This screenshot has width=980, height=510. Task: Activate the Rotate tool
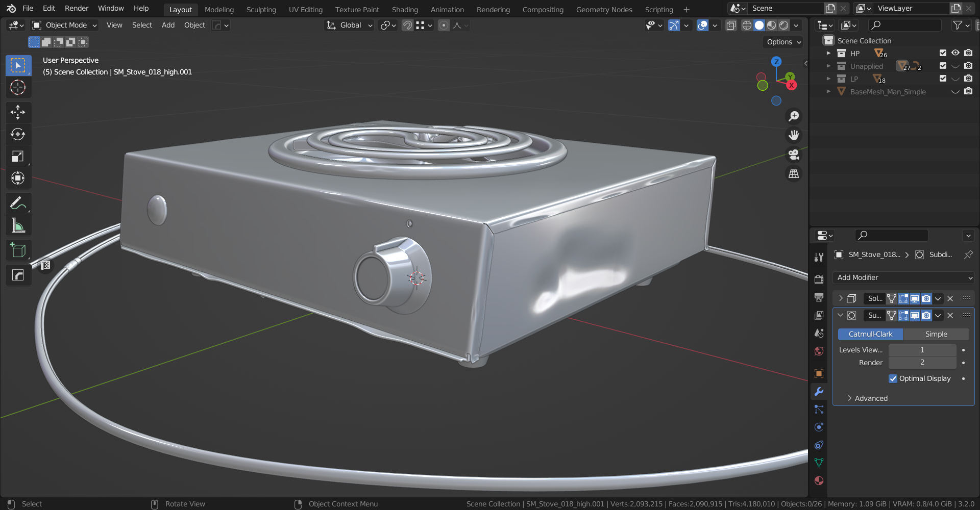pyautogui.click(x=18, y=134)
